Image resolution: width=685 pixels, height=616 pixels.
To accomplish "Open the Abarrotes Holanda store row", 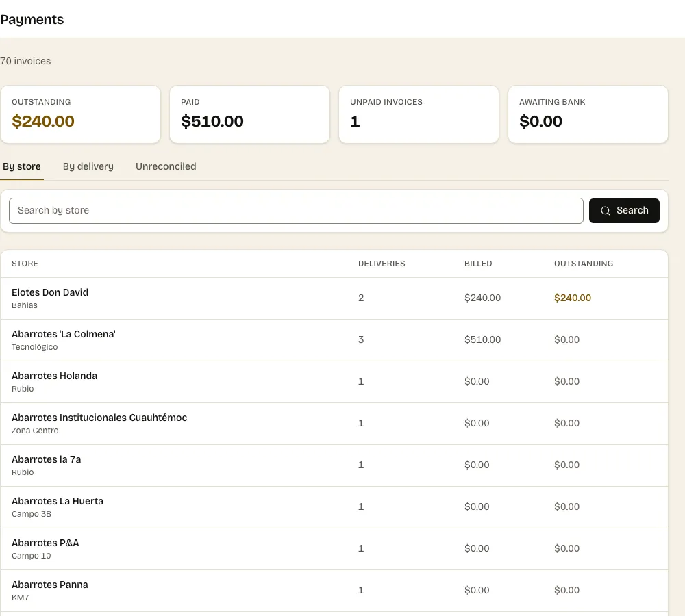I will point(334,382).
